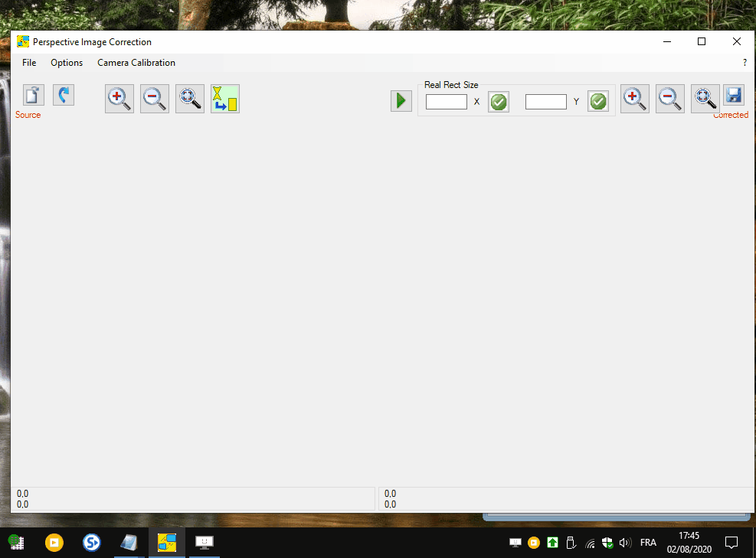Maximize the Perspective Image Correction window

coord(702,42)
